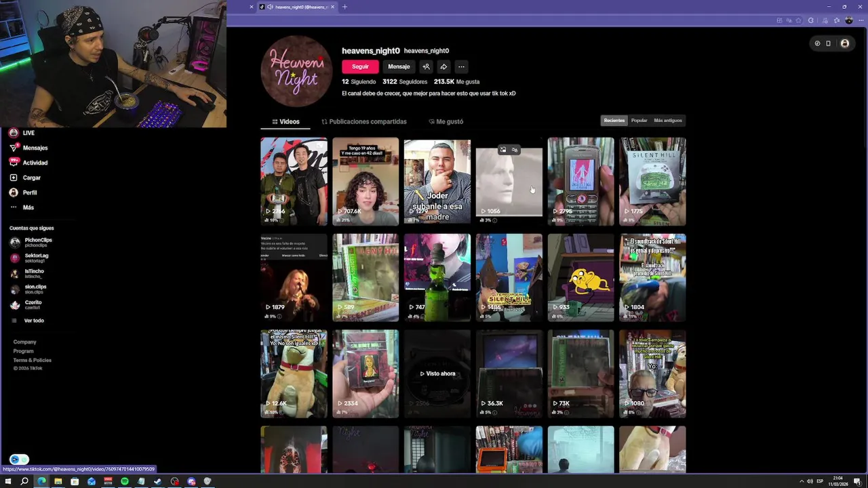Open Steam from the taskbar

(x=158, y=481)
